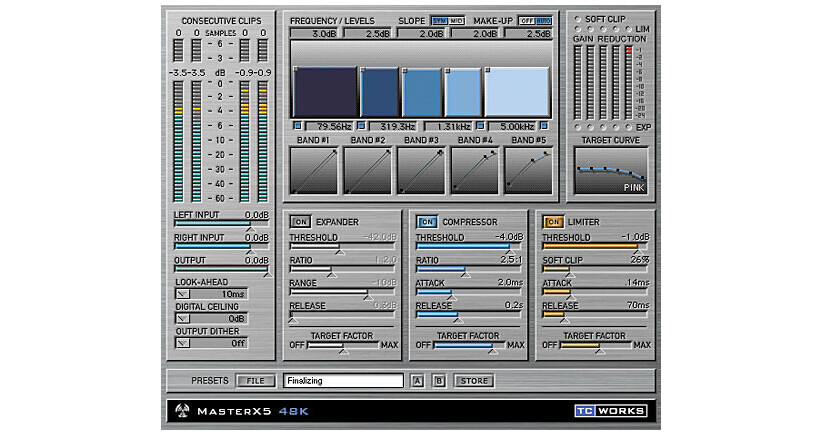Disable the Compressor ON switch
The width and height of the screenshot is (822, 432).
(x=427, y=222)
